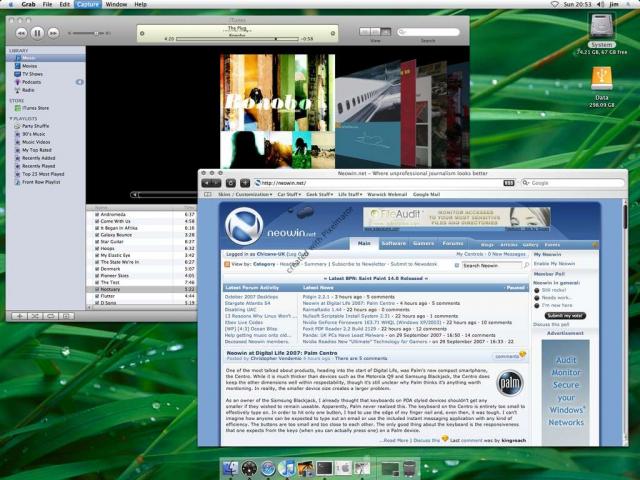This screenshot has height=480, width=640.
Task: Click Safari reload button
Action: tap(231, 183)
